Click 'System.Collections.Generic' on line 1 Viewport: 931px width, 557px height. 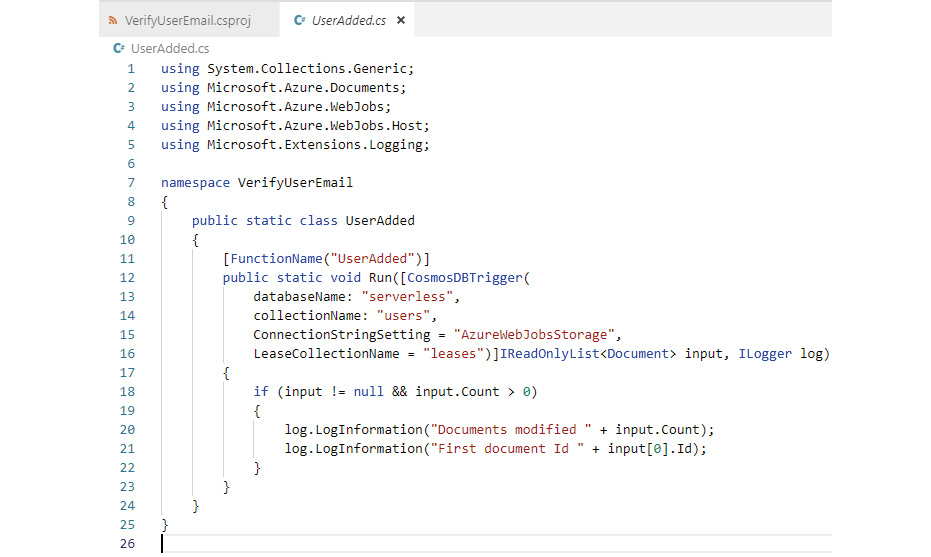(306, 69)
